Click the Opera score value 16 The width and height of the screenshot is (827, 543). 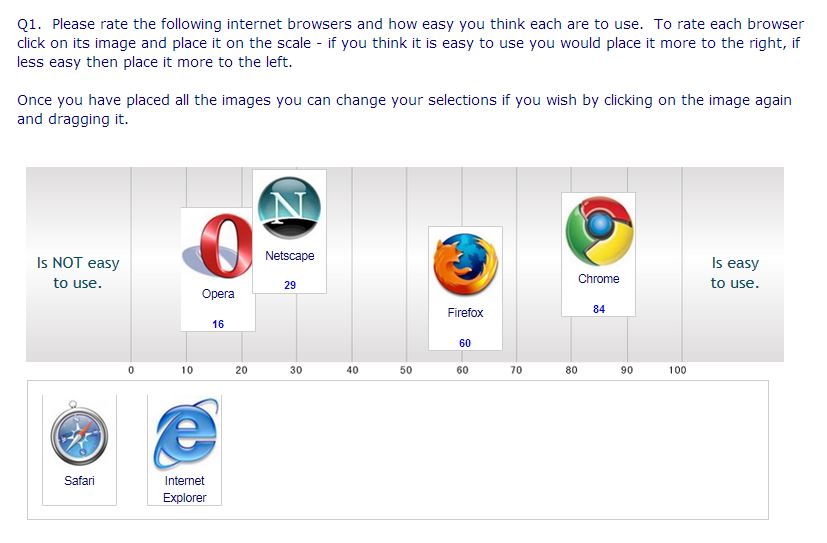pos(218,324)
